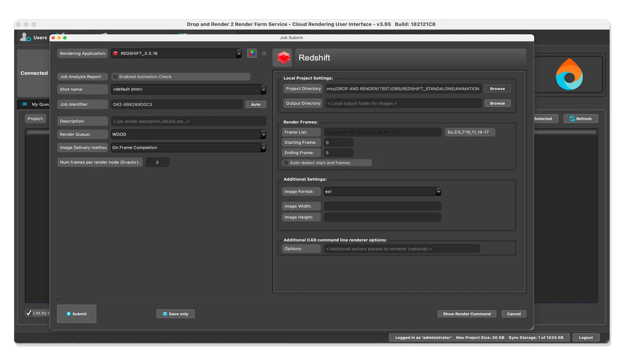The height and width of the screenshot is (364, 624).
Task: Click 'Max Project Size: 50 GB' status text
Action: coord(480,338)
